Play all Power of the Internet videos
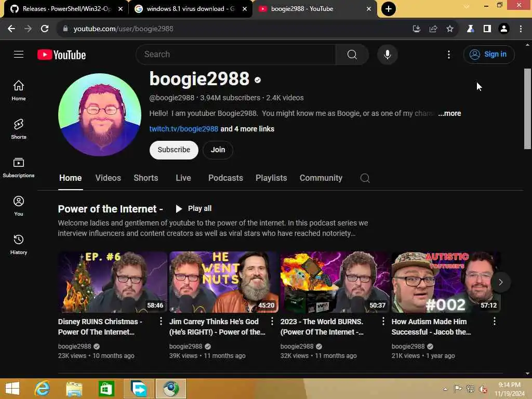This screenshot has width=532, height=399. [194, 208]
